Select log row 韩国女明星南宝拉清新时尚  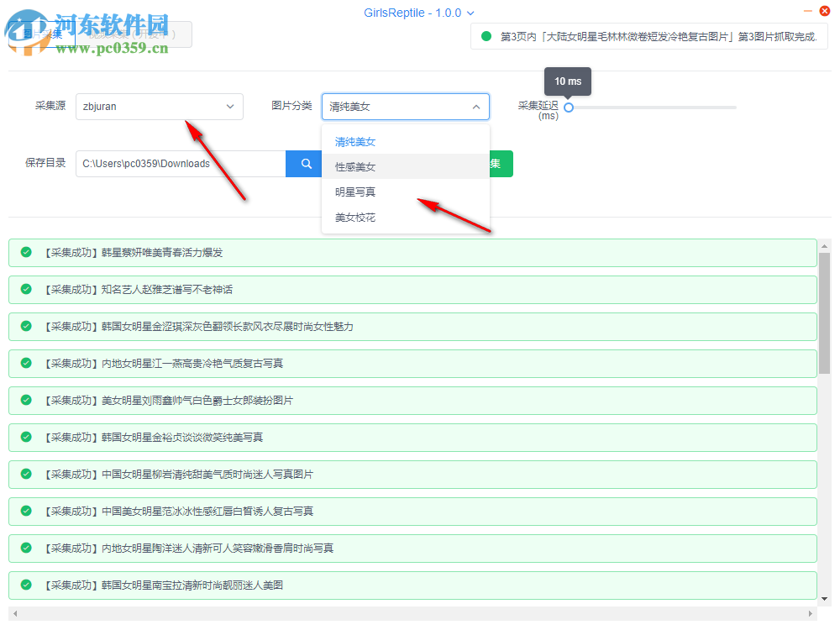412,585
